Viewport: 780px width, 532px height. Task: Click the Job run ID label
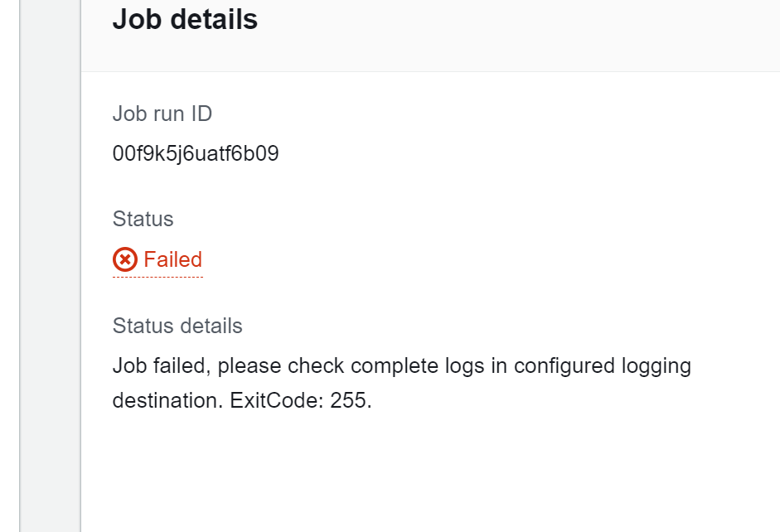click(162, 114)
